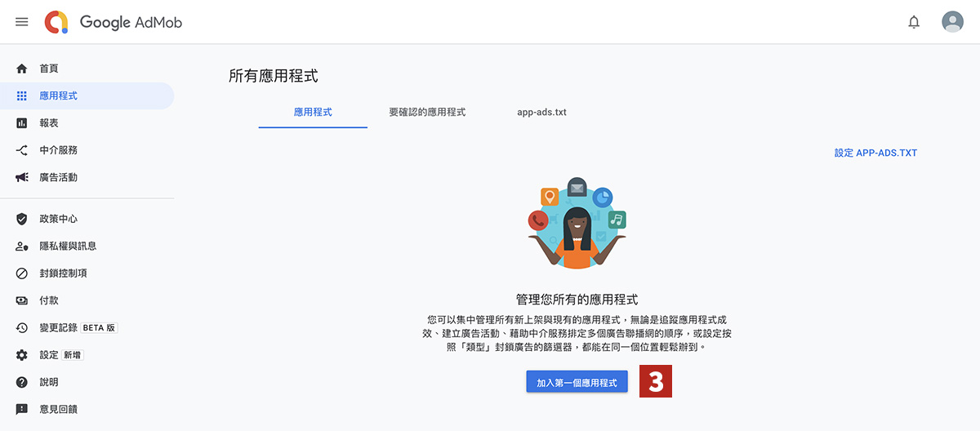
Task: Click the 所有應用程式 page heading
Action: tap(274, 77)
